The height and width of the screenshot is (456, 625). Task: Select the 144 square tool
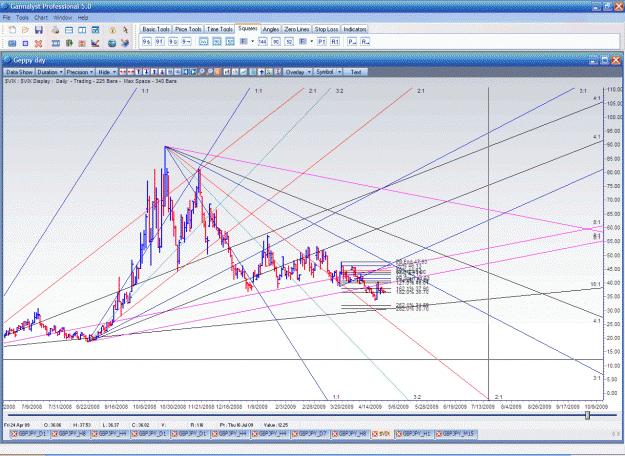(x=262, y=41)
